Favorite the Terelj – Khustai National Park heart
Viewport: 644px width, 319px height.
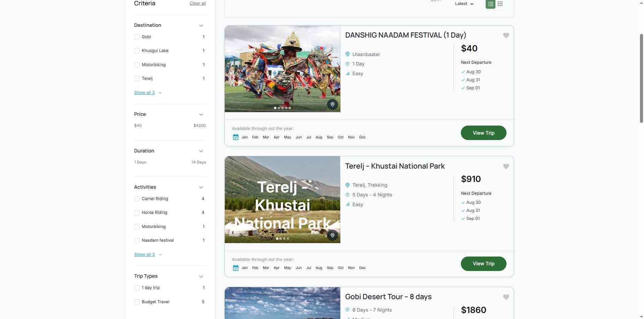click(x=506, y=166)
